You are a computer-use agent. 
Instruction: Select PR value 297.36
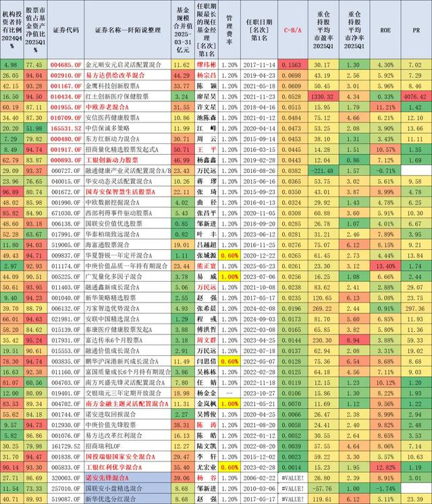[416, 309]
